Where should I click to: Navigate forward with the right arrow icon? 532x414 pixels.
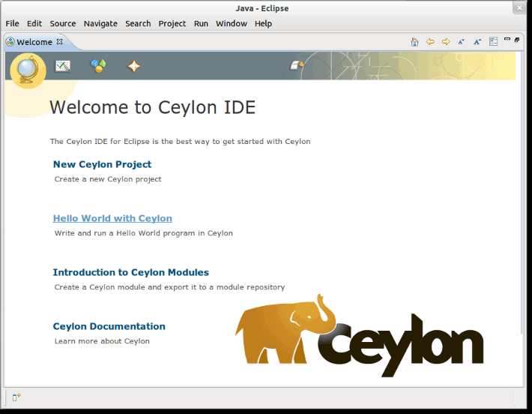[x=446, y=42]
